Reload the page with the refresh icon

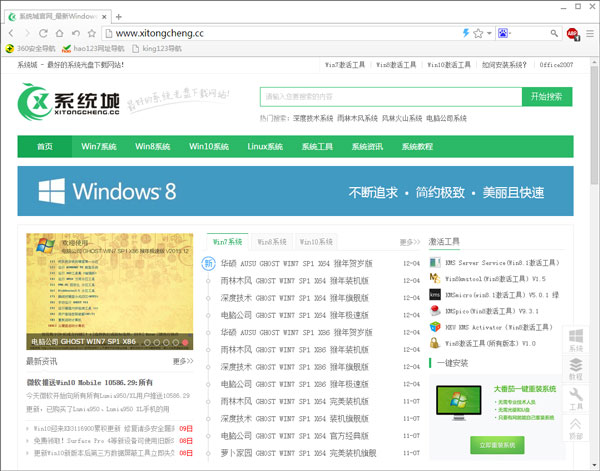click(x=43, y=33)
